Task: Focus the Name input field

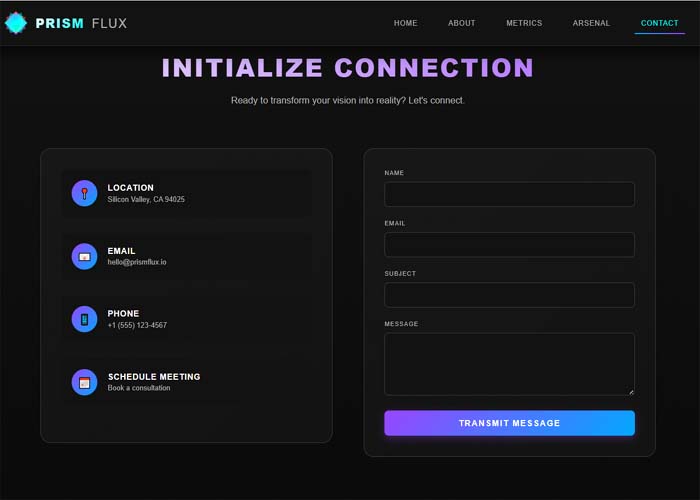Action: [509, 194]
